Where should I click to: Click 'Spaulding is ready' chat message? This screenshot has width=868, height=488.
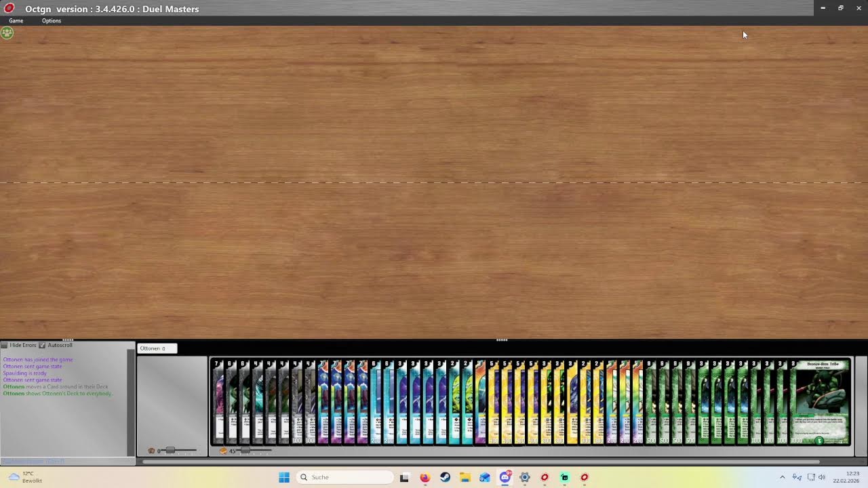[25, 373]
